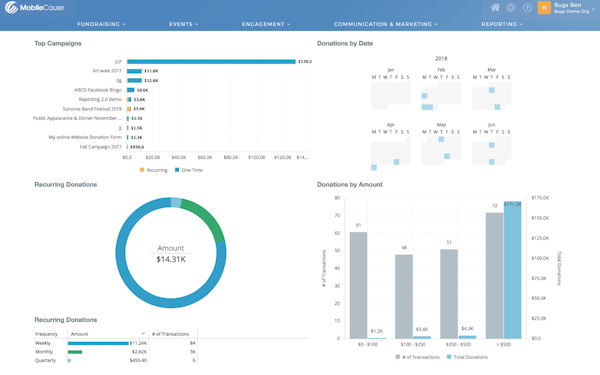Click the MobileCause logo
The width and height of the screenshot is (600, 375).
coord(34,8)
